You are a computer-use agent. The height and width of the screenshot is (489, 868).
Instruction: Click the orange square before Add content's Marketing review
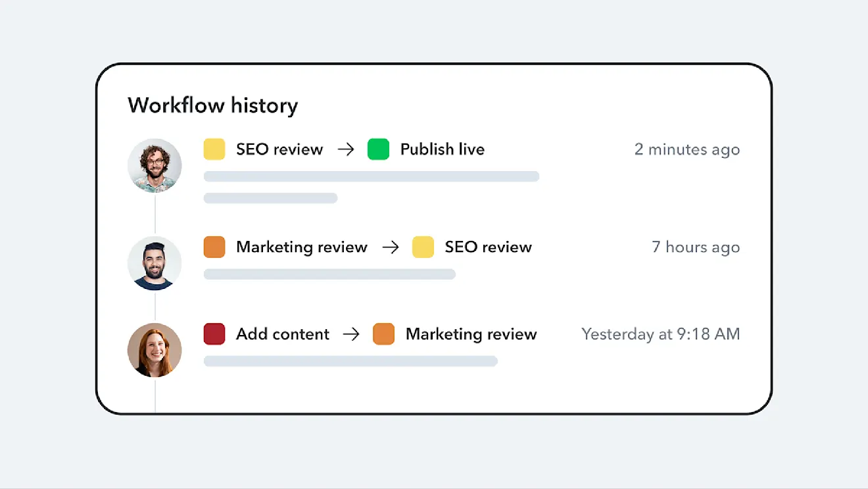[x=383, y=334]
